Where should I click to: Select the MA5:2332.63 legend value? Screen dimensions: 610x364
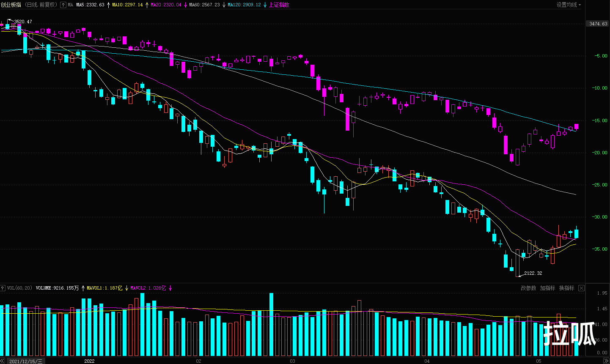(x=90, y=5)
